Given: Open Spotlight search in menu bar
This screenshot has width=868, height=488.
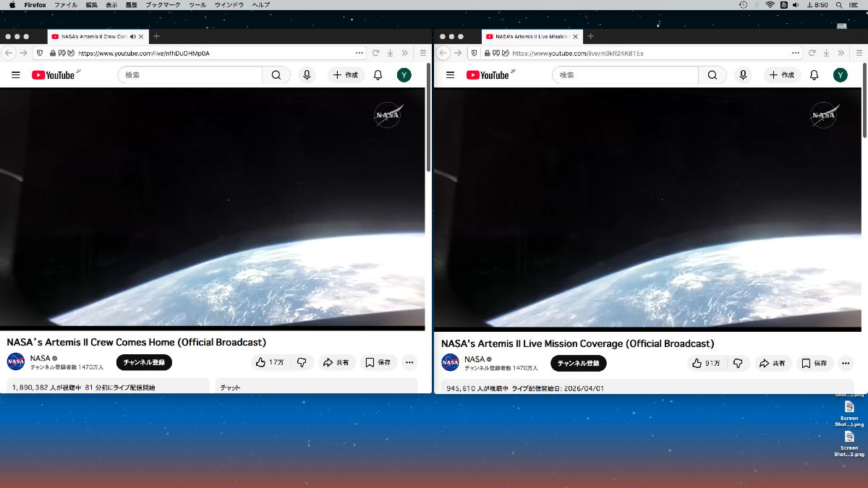Looking at the screenshot, I should point(838,5).
